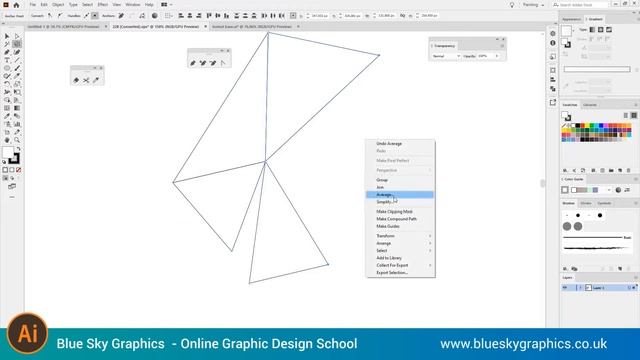This screenshot has height=360, width=640.
Task: Expand Collect For Export submenu
Action: pyautogui.click(x=400, y=265)
